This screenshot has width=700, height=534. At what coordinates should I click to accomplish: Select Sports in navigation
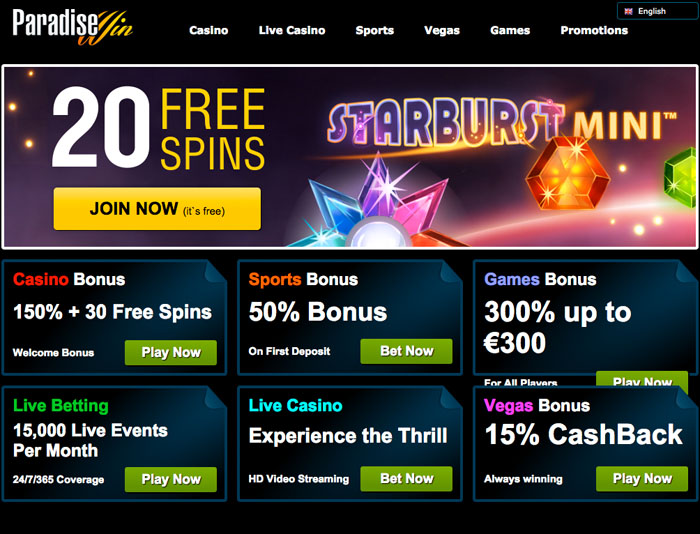(x=375, y=30)
